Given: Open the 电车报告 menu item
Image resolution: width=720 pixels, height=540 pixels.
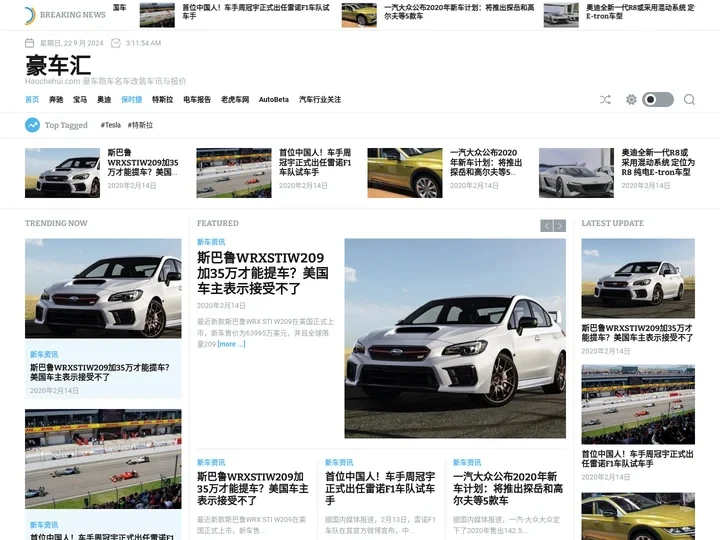Looking at the screenshot, I should 197,99.
